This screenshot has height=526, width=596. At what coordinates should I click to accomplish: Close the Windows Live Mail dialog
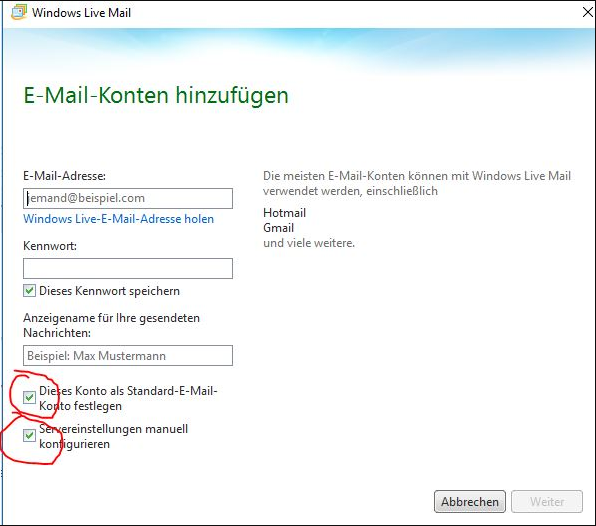[x=588, y=12]
